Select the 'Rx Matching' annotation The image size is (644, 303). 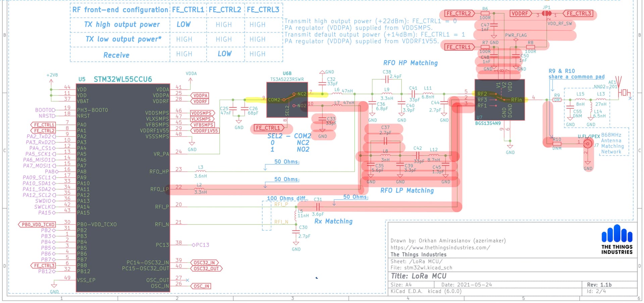(x=333, y=221)
